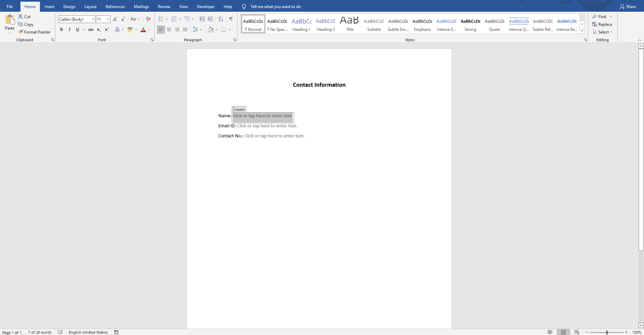Switch to Web Layout view
This screenshot has height=335, width=644.
click(x=576, y=332)
